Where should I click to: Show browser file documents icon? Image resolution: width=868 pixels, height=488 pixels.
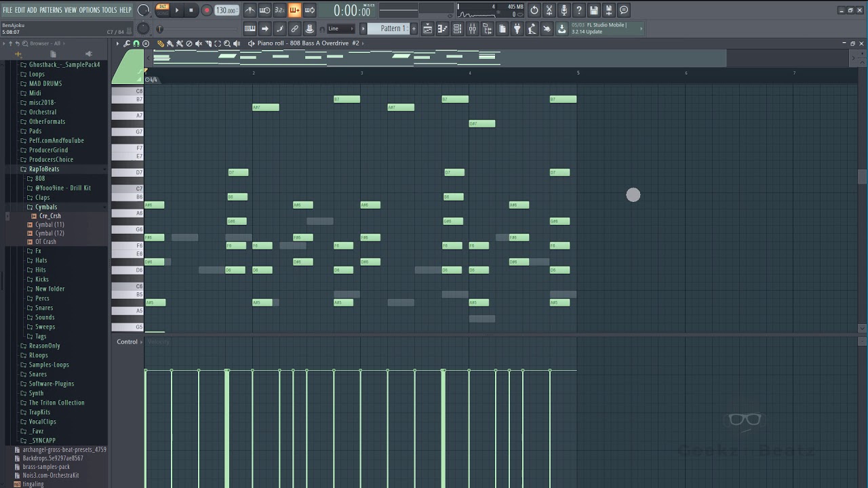(x=53, y=54)
